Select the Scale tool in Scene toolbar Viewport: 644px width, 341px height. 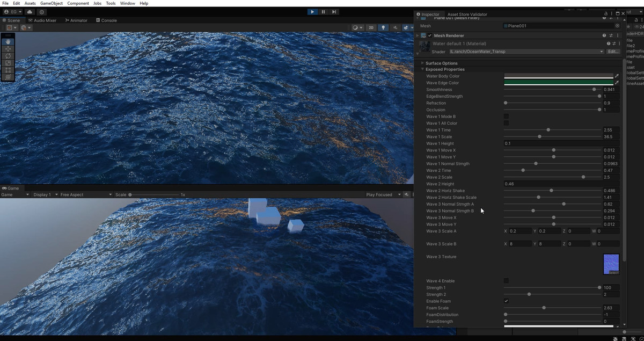pos(8,63)
